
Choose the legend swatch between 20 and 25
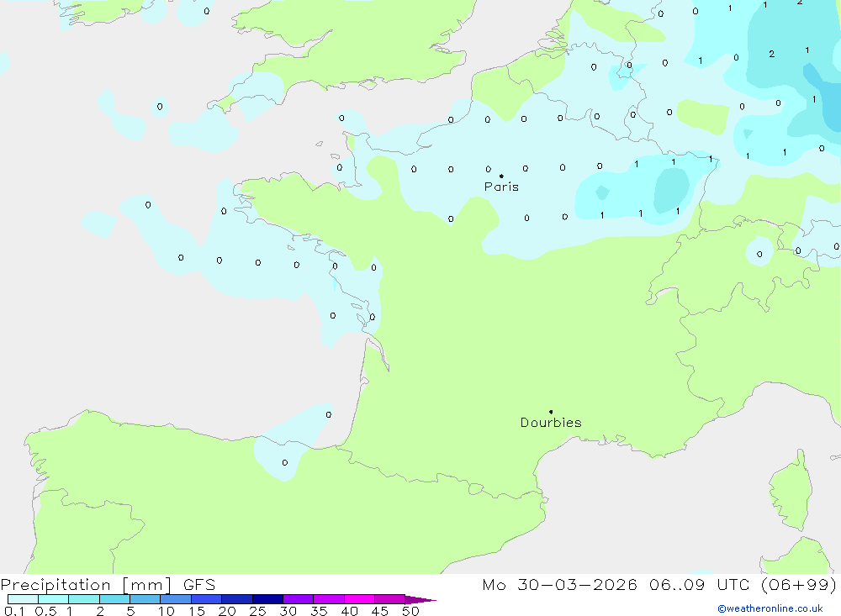237,599
